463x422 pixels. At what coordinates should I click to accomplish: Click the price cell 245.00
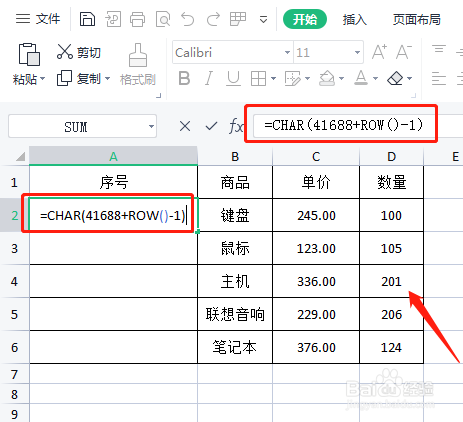tap(316, 215)
